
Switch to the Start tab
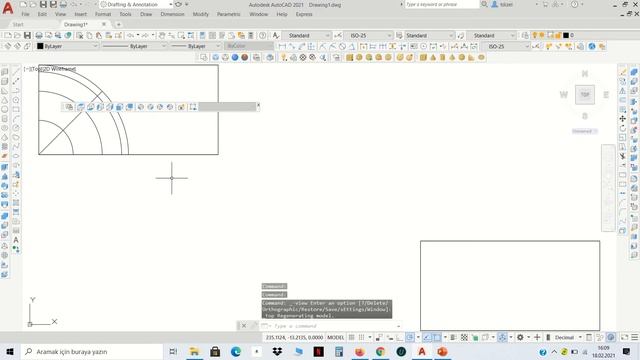(18, 24)
